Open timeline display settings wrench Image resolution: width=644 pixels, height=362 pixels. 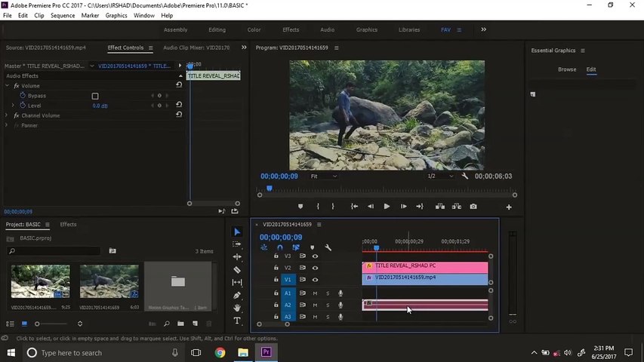(x=328, y=247)
